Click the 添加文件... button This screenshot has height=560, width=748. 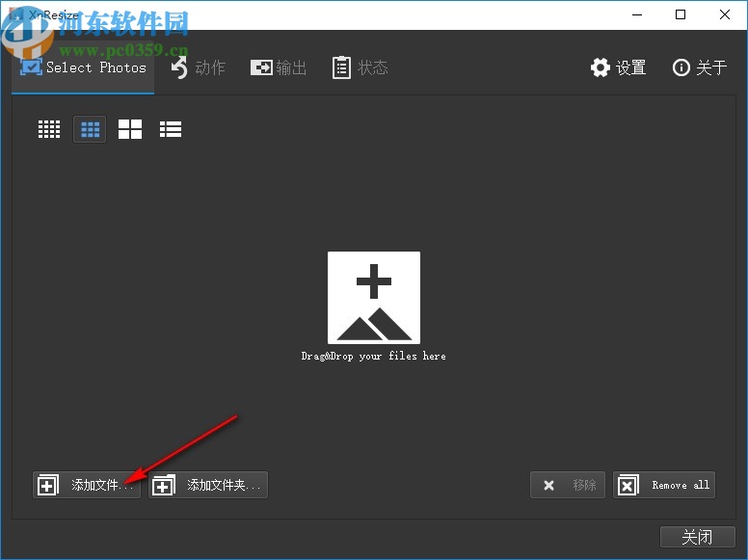87,485
